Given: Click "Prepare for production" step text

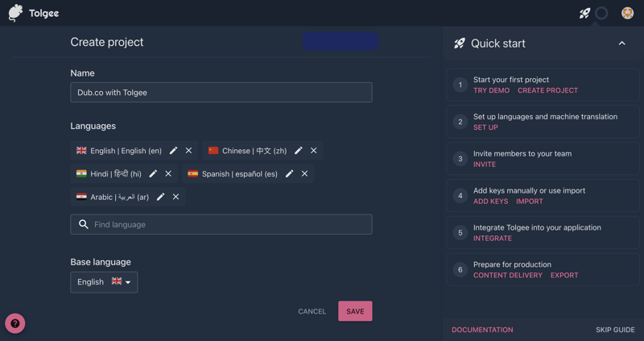Looking at the screenshot, I should pyautogui.click(x=512, y=264).
